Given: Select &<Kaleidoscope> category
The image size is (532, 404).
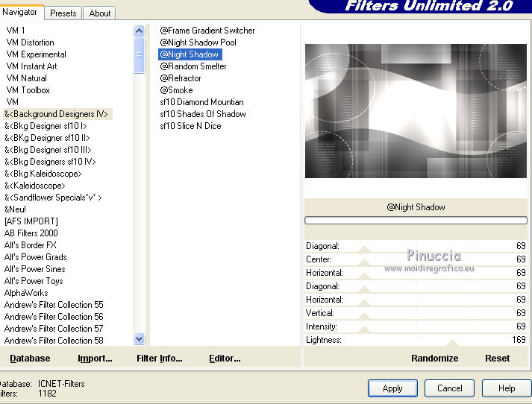Looking at the screenshot, I should pos(35,186).
